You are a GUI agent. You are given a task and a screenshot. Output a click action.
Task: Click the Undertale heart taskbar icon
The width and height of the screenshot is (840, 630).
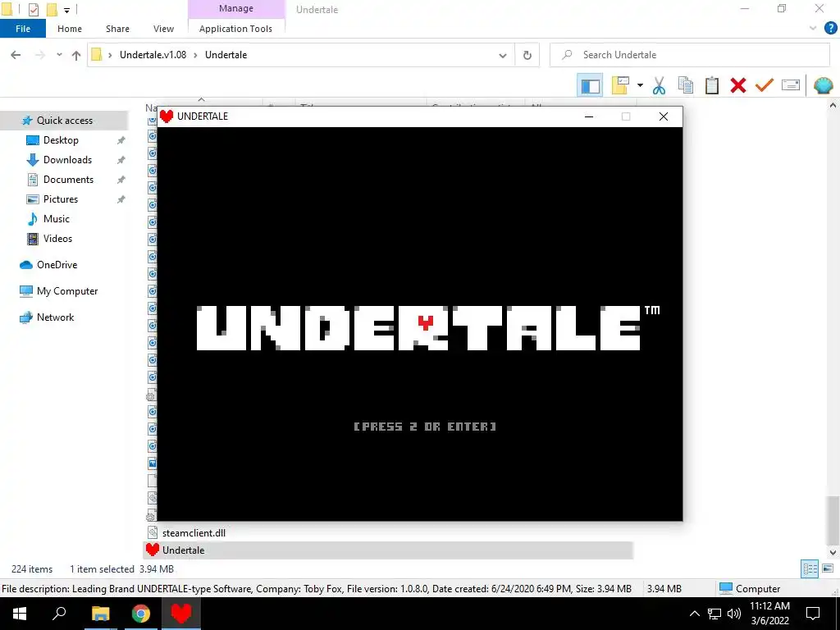pos(181,614)
